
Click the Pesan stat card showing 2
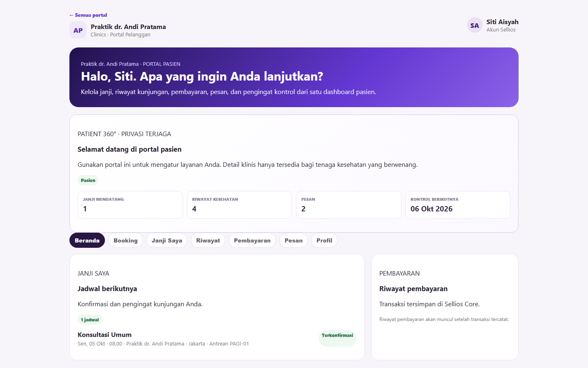(x=349, y=205)
